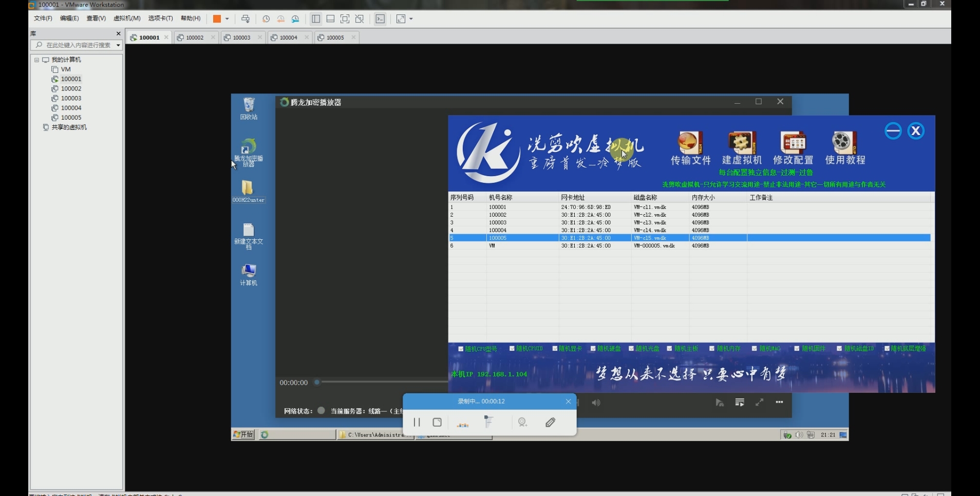This screenshot has height=496, width=980.
Task: Take a VM snapshot toolbar icon
Action: point(266,19)
